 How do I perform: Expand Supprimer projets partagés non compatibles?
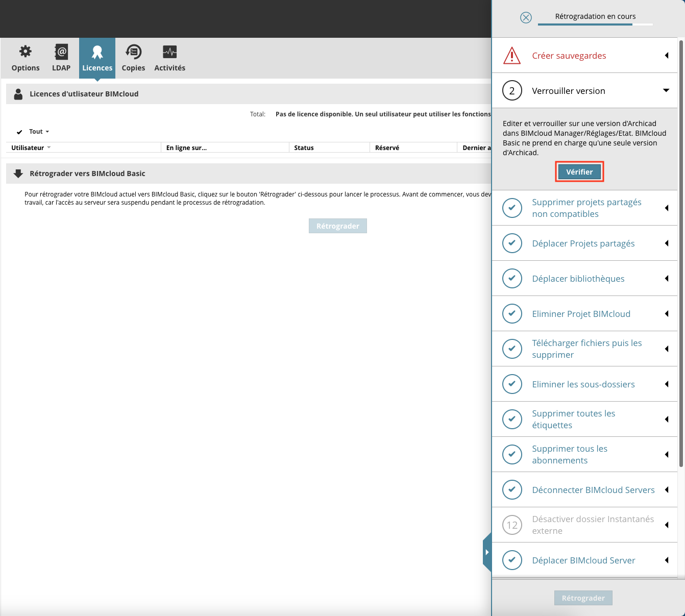[667, 208]
